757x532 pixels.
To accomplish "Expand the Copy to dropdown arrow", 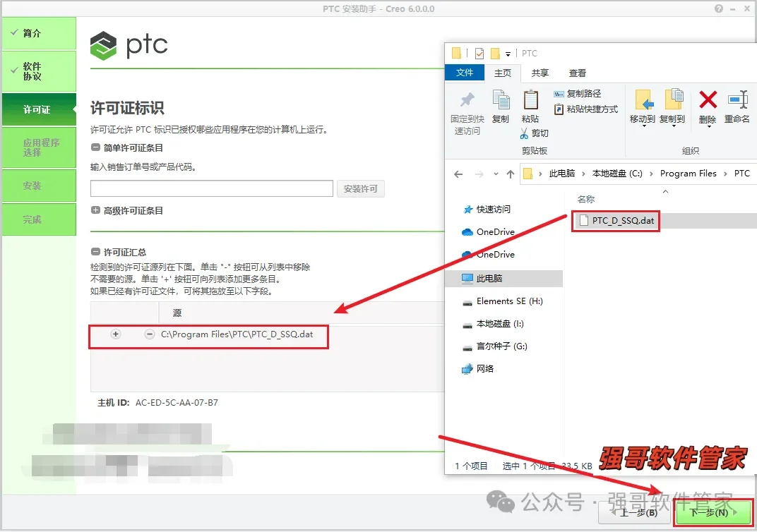I will (674, 127).
